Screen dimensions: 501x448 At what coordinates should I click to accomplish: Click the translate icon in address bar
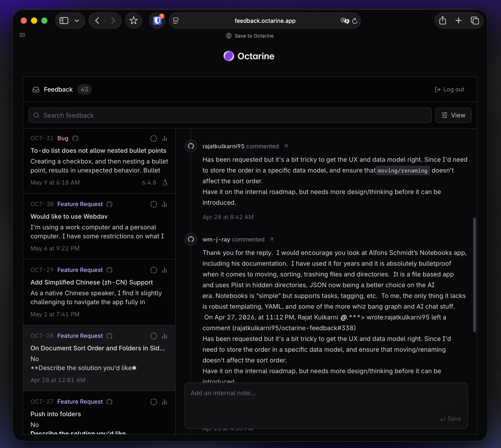[345, 21]
